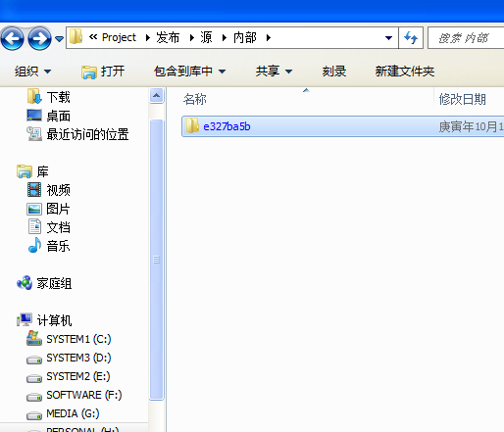Expand the arrow after 内部 breadcrumb

tap(269, 38)
